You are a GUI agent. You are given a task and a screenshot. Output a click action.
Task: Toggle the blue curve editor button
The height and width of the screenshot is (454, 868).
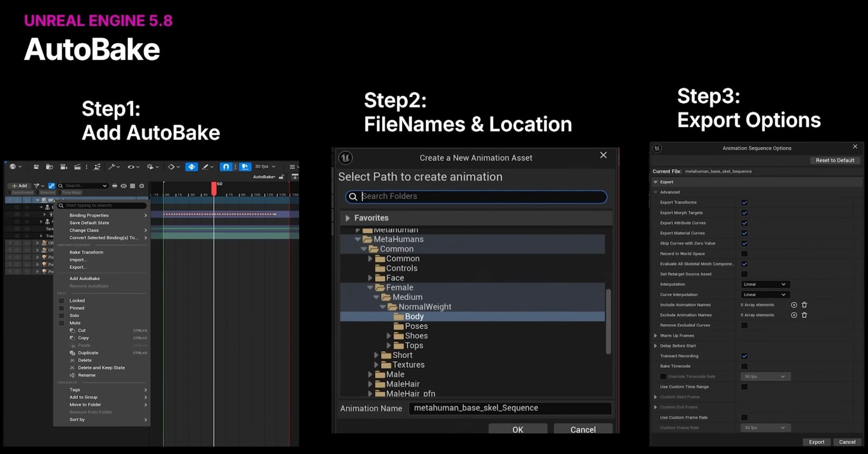(x=245, y=167)
